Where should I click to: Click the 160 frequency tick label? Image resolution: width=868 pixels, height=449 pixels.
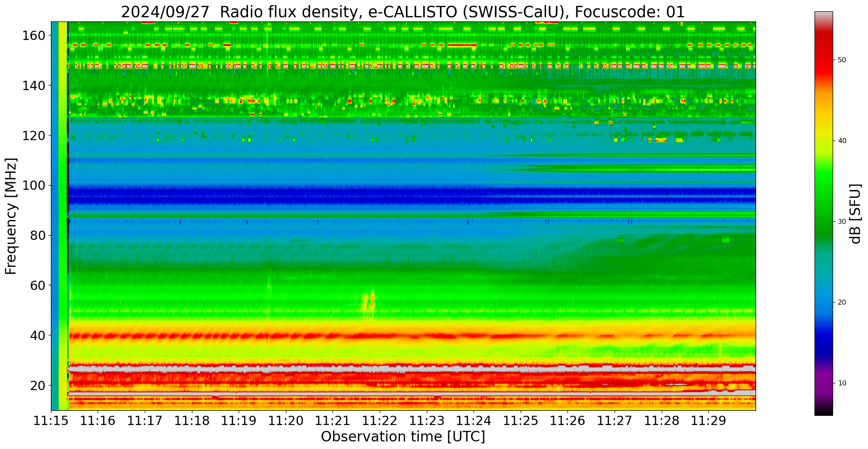click(x=34, y=36)
